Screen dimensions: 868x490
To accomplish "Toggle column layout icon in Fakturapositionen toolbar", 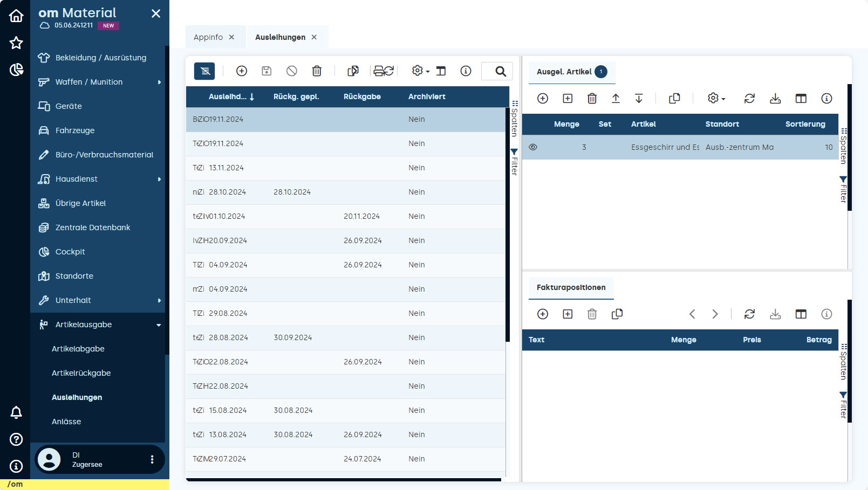I will [x=801, y=314].
